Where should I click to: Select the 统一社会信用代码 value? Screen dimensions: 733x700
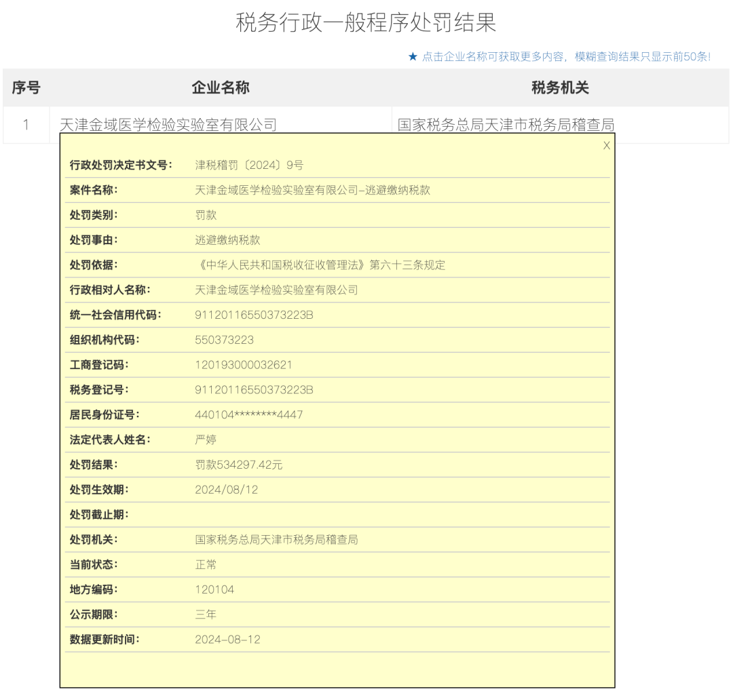(254, 315)
